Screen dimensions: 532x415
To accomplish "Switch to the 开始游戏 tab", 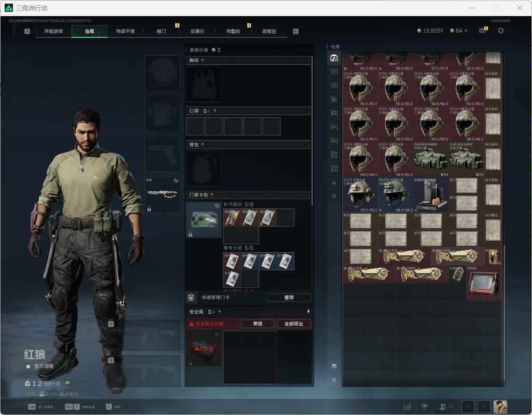I will pos(53,31).
